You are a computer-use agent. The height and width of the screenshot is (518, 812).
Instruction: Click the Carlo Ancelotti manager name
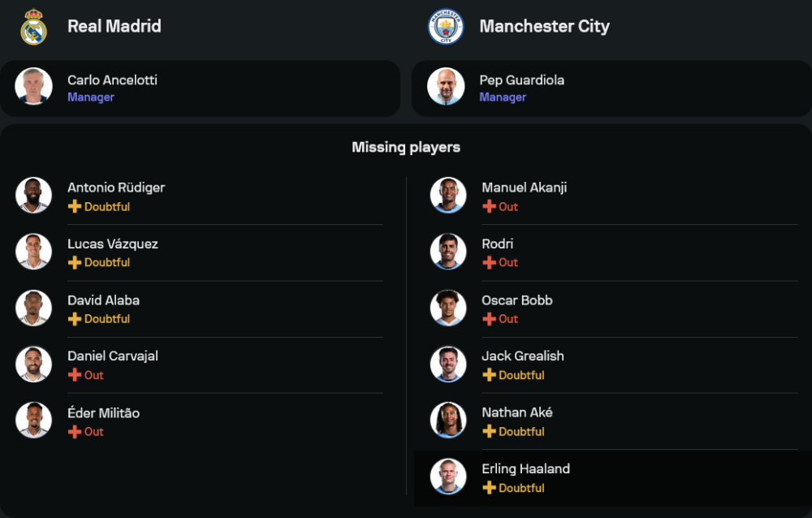point(112,80)
